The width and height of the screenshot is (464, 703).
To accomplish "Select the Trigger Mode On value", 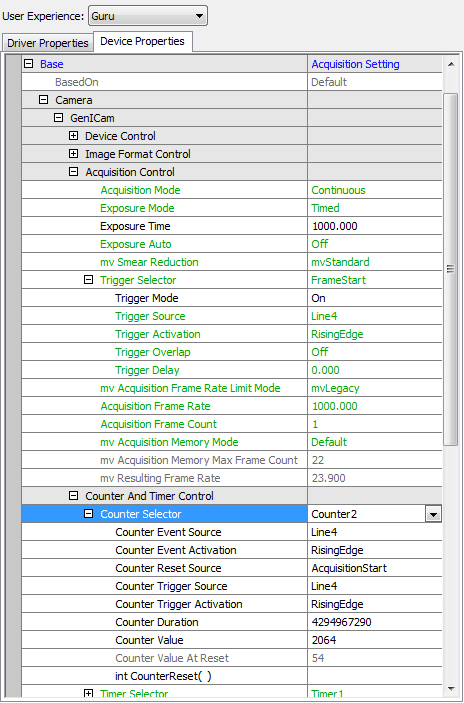I will 375,298.
